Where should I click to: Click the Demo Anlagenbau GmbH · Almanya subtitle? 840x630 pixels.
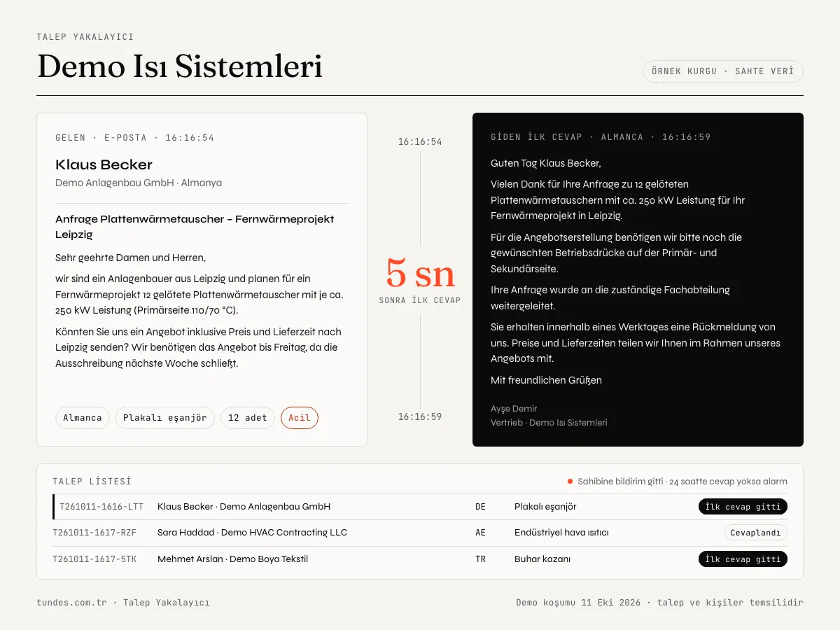coord(139,183)
